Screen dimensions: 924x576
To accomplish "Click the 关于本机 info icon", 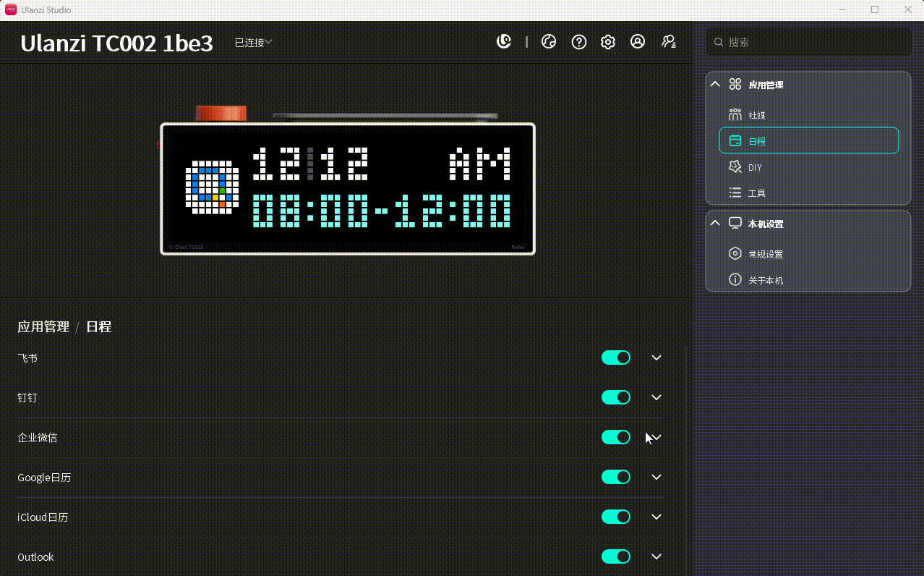I will coord(735,280).
